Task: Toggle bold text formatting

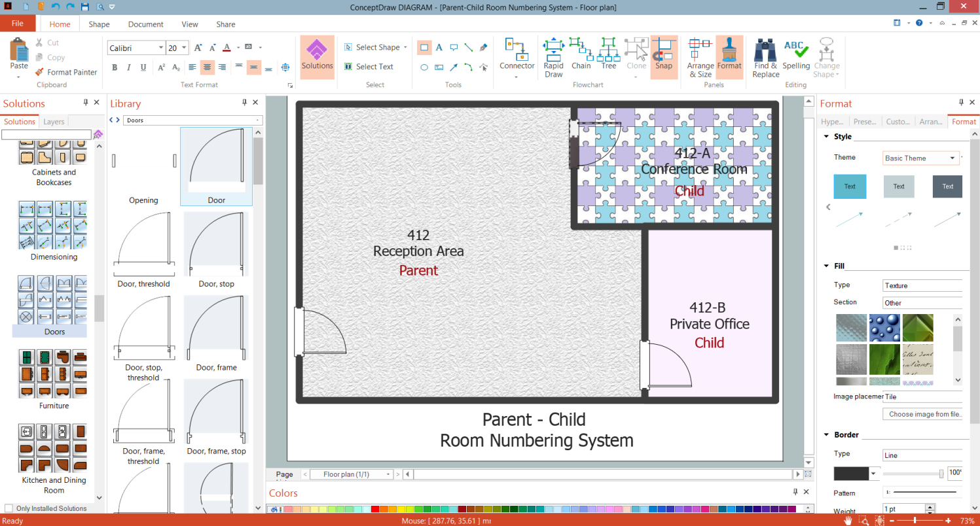Action: point(115,67)
